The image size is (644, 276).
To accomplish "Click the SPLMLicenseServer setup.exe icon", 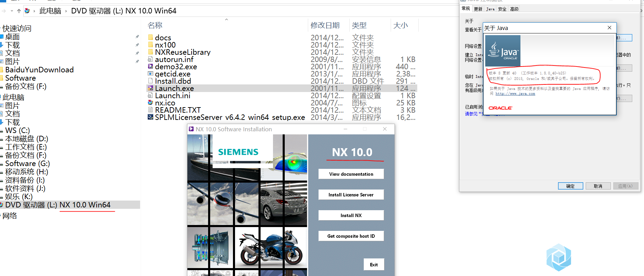I will click(x=150, y=117).
